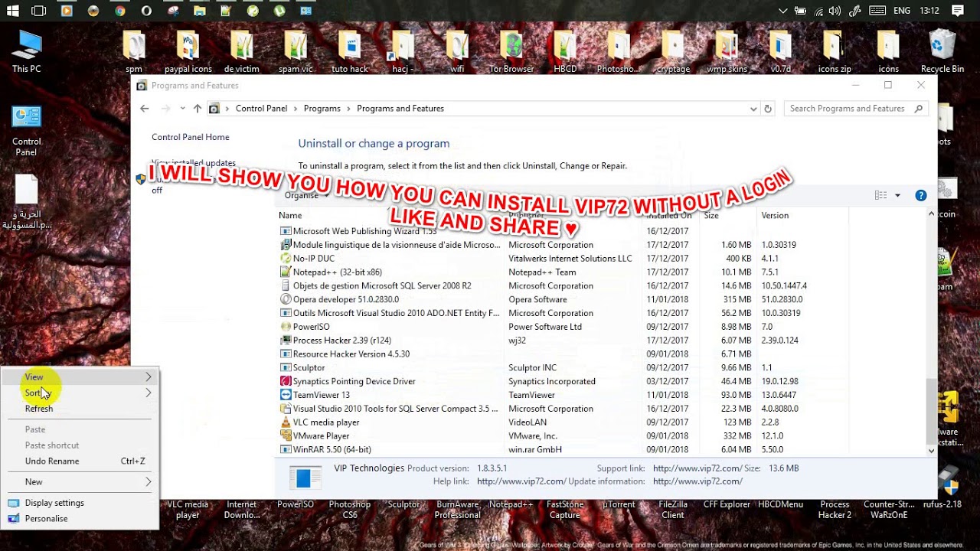980x551 pixels.
Task: Open View submenu in context menu
Action: [x=80, y=377]
